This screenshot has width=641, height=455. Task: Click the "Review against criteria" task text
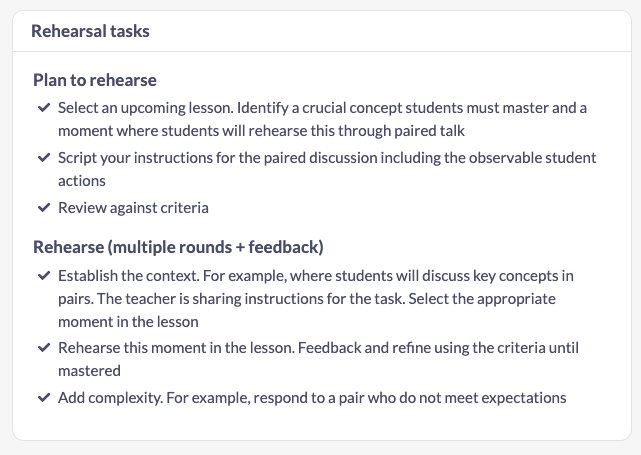(133, 209)
